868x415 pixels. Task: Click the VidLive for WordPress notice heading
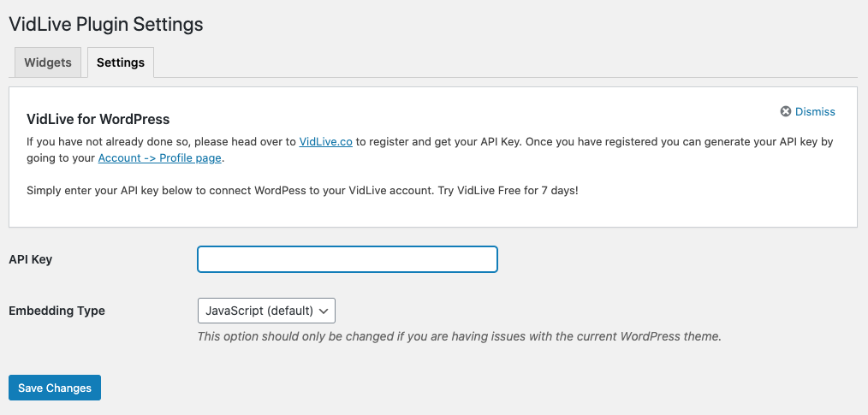click(x=98, y=119)
